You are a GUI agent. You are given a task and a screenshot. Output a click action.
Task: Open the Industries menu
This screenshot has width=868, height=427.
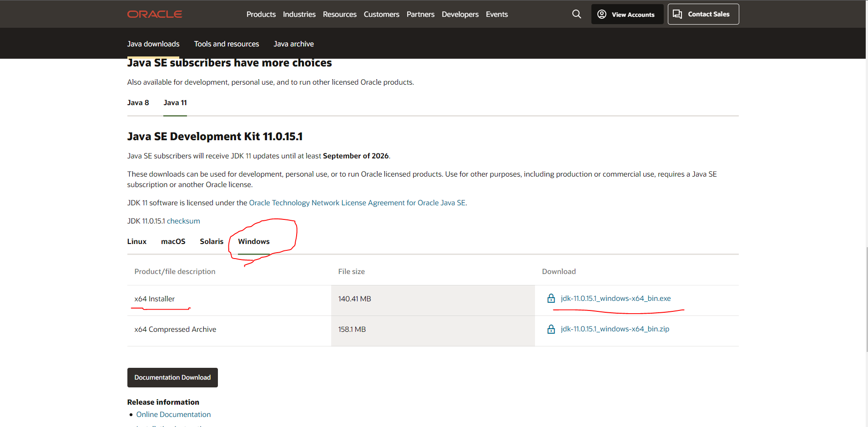pyautogui.click(x=299, y=14)
